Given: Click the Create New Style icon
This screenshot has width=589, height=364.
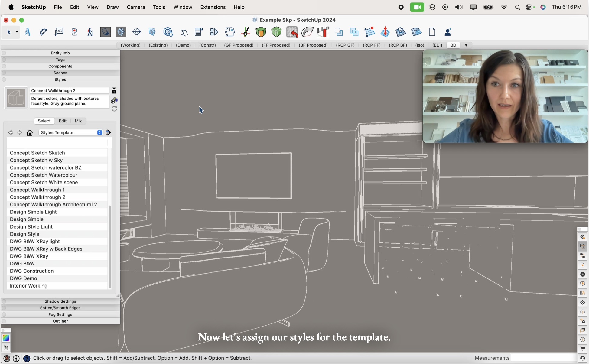Looking at the screenshot, I should [x=114, y=100].
